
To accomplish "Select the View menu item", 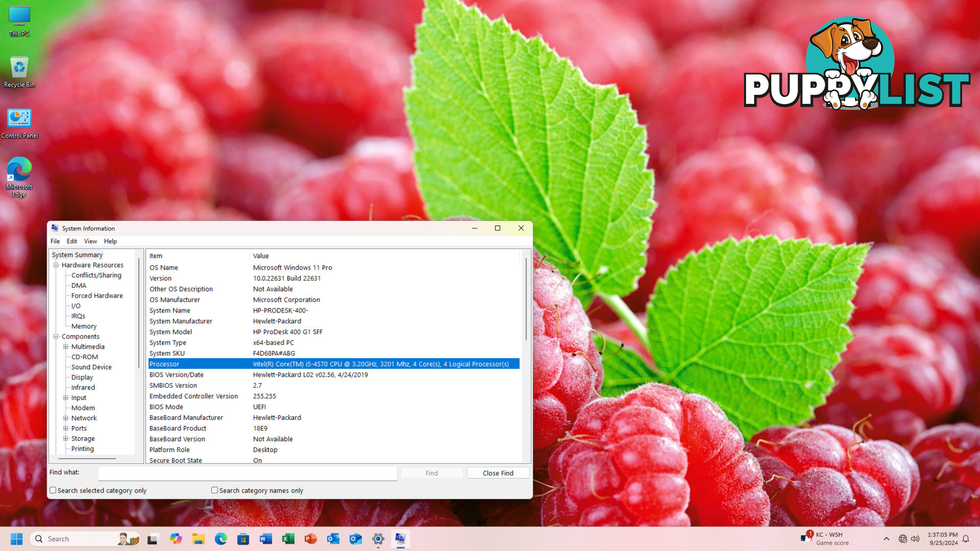I will point(90,241).
